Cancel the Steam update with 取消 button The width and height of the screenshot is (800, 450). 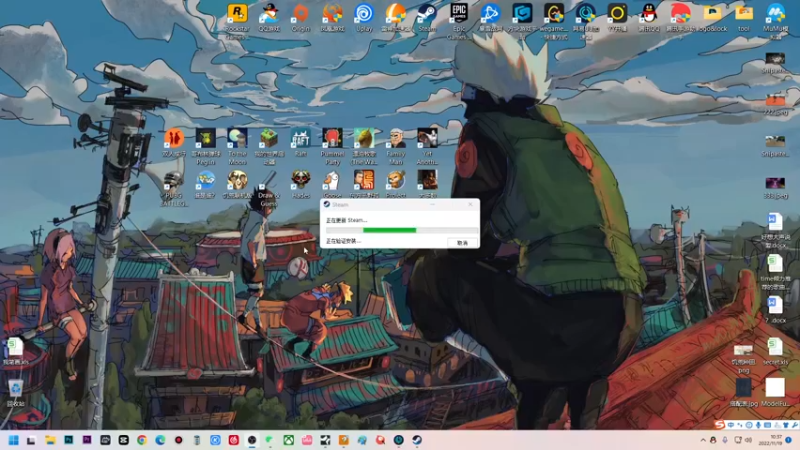click(x=462, y=243)
